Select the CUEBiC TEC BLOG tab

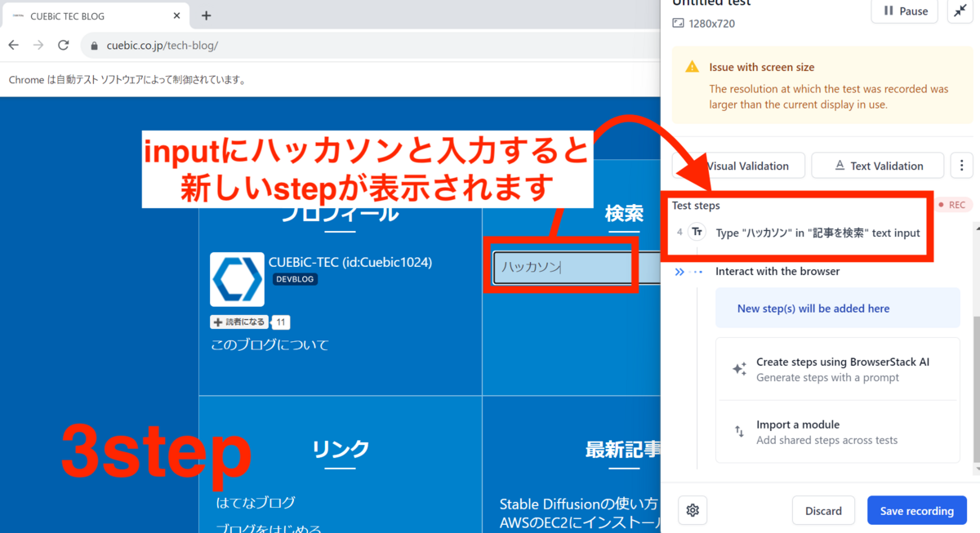point(96,16)
